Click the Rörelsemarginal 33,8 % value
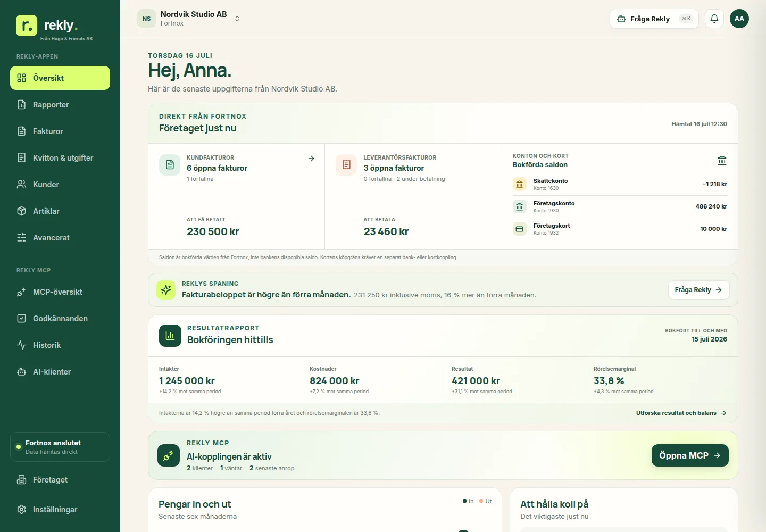The height and width of the screenshot is (532, 766). (609, 381)
